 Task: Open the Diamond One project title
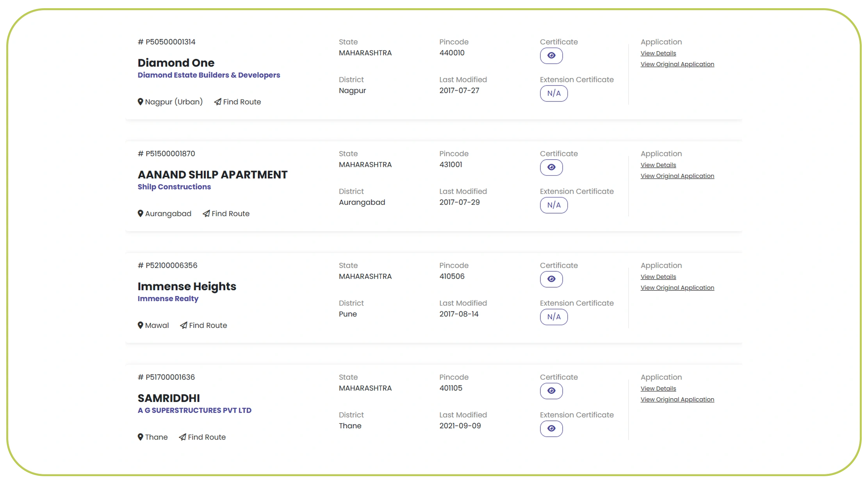(x=176, y=63)
